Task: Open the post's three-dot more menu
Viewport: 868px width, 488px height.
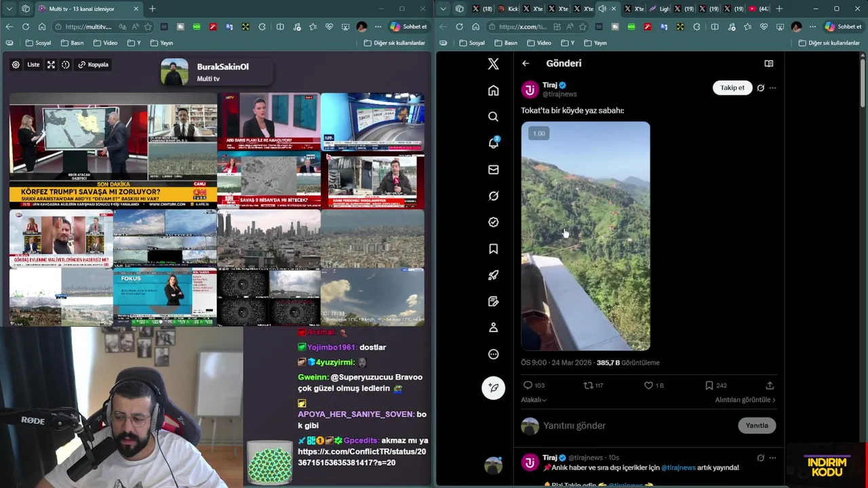Action: point(772,87)
